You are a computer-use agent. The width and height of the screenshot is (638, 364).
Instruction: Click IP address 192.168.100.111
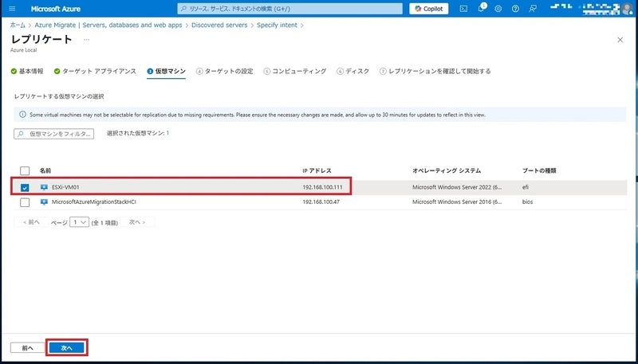point(322,187)
